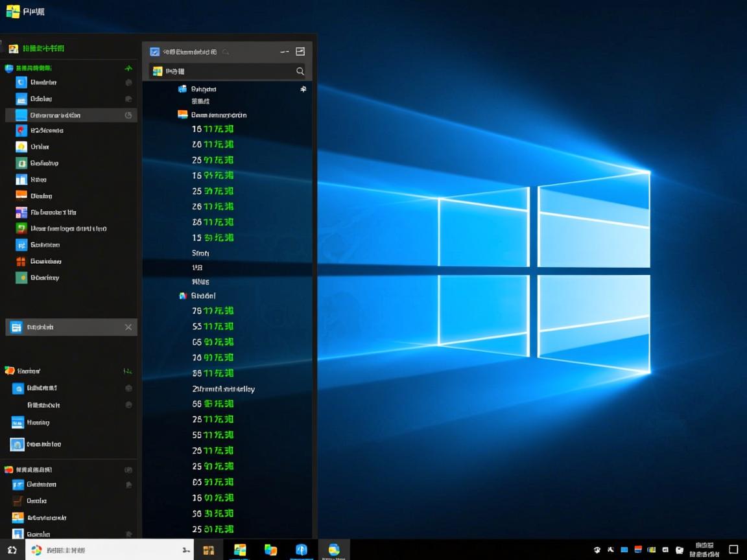Toggle the round indicator beside second sidebar item
This screenshot has height=560, width=747.
[x=128, y=99]
